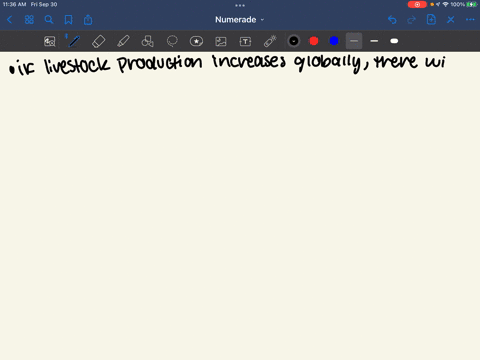Open the more options ellipsis menu
The image size is (480, 360).
[470, 20]
